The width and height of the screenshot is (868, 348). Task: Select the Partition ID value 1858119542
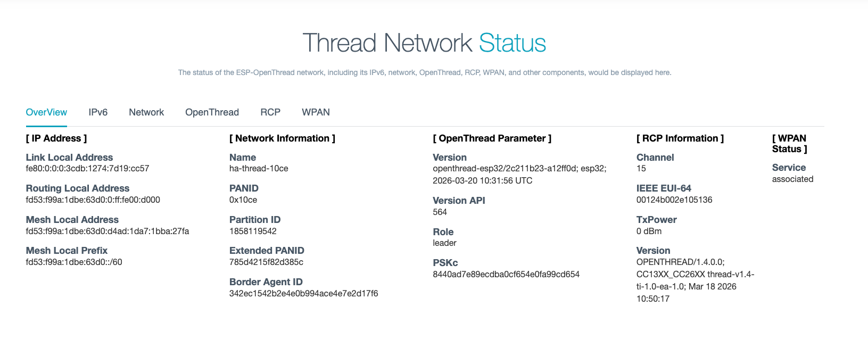[253, 231]
